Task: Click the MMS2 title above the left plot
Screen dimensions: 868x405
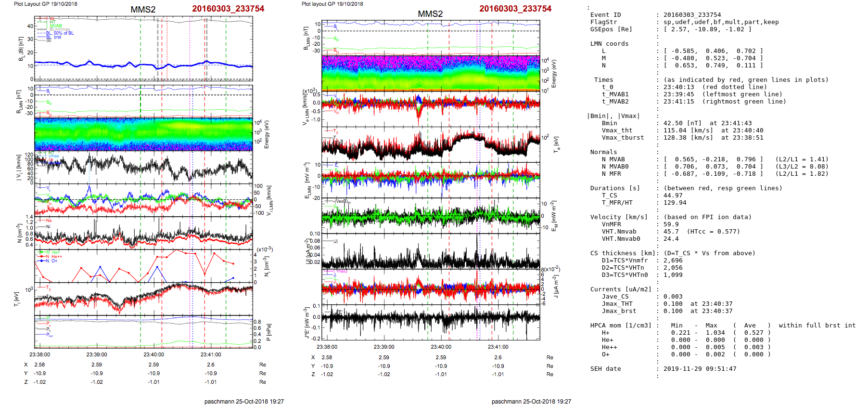Action: point(143,10)
